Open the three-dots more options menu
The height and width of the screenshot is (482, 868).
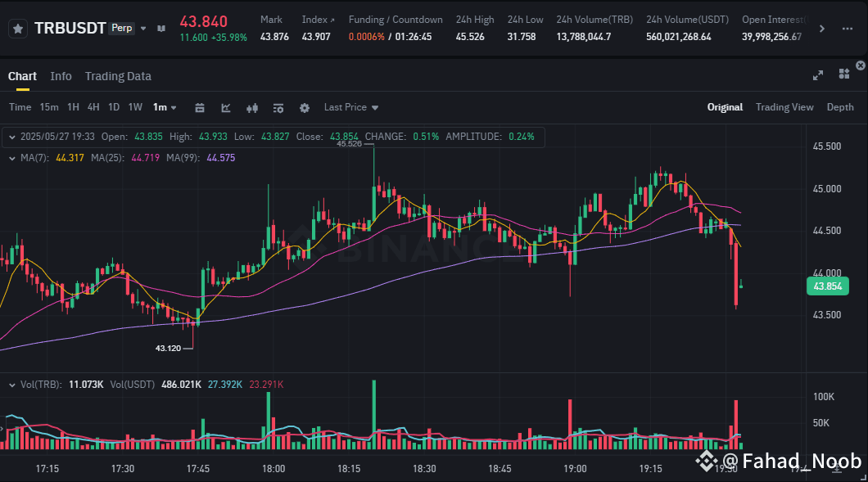click(x=847, y=29)
